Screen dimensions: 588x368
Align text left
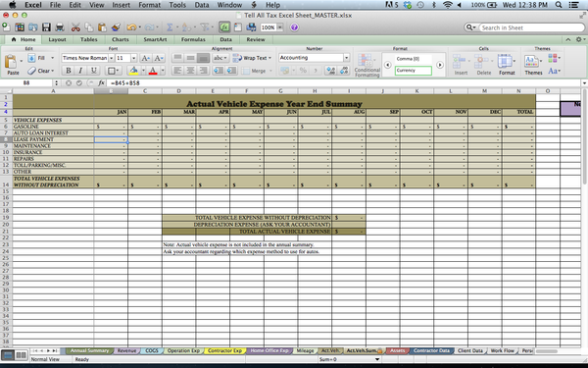point(177,71)
